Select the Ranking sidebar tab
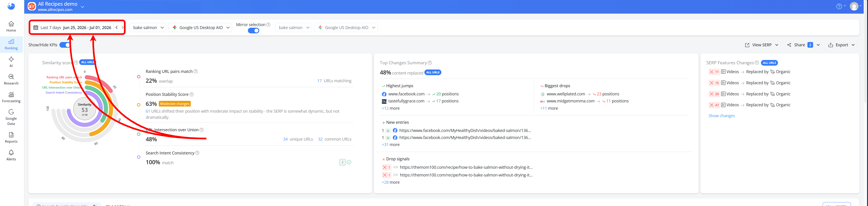The image size is (868, 206). point(11,44)
